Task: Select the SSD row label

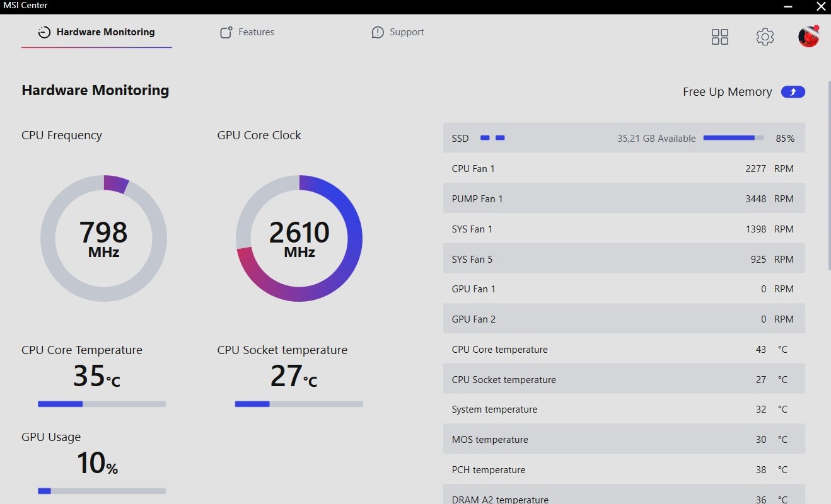Action: 460,138
